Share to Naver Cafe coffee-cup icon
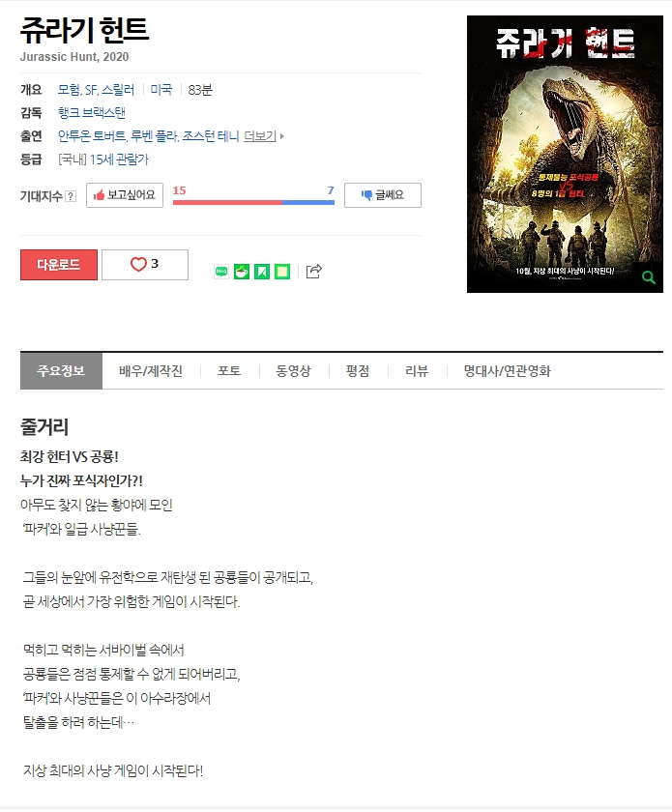Image resolution: width=672 pixels, height=812 pixels. click(242, 272)
